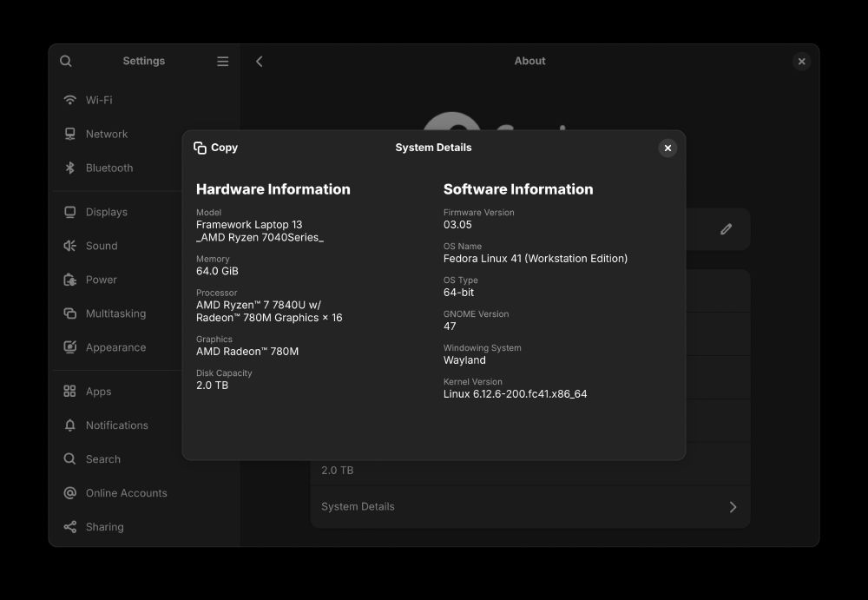Click the 64-bit OS type value
This screenshot has height=600, width=868.
point(459,293)
